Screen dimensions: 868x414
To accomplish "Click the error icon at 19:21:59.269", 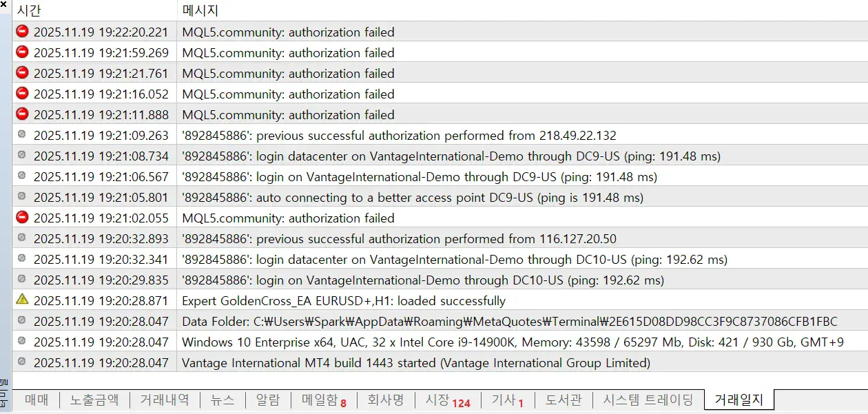I will click(x=22, y=52).
